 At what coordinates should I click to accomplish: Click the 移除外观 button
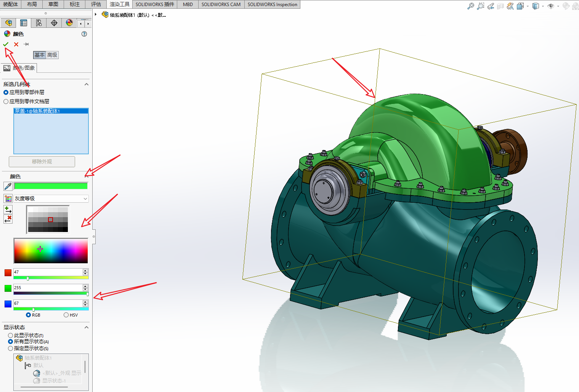tap(42, 162)
